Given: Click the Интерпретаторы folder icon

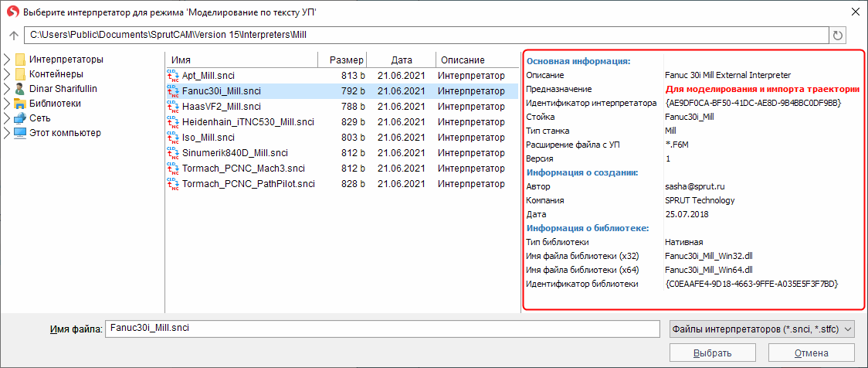Looking at the screenshot, I should [x=21, y=60].
